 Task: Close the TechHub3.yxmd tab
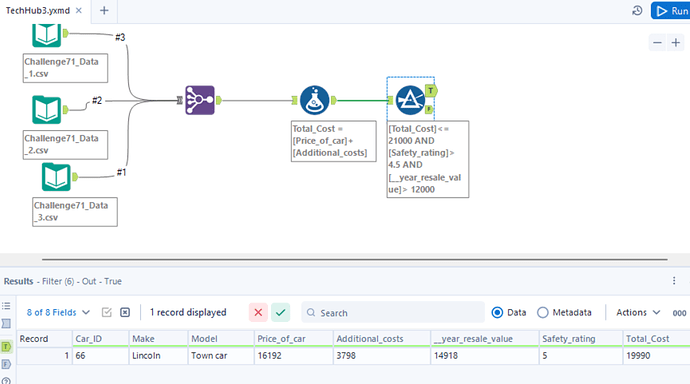tap(79, 11)
